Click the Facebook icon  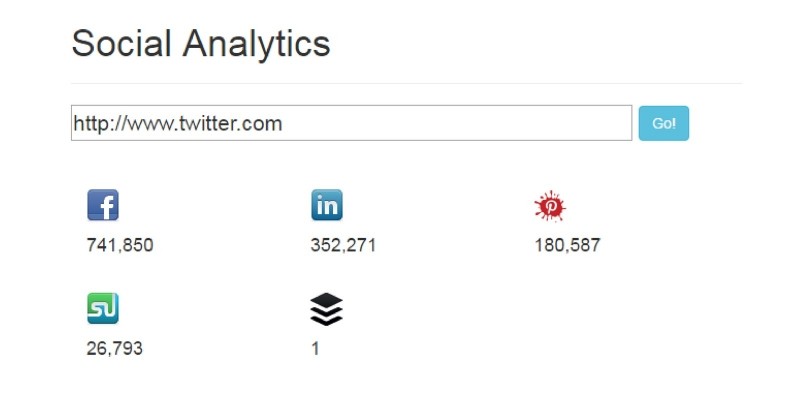click(x=103, y=206)
